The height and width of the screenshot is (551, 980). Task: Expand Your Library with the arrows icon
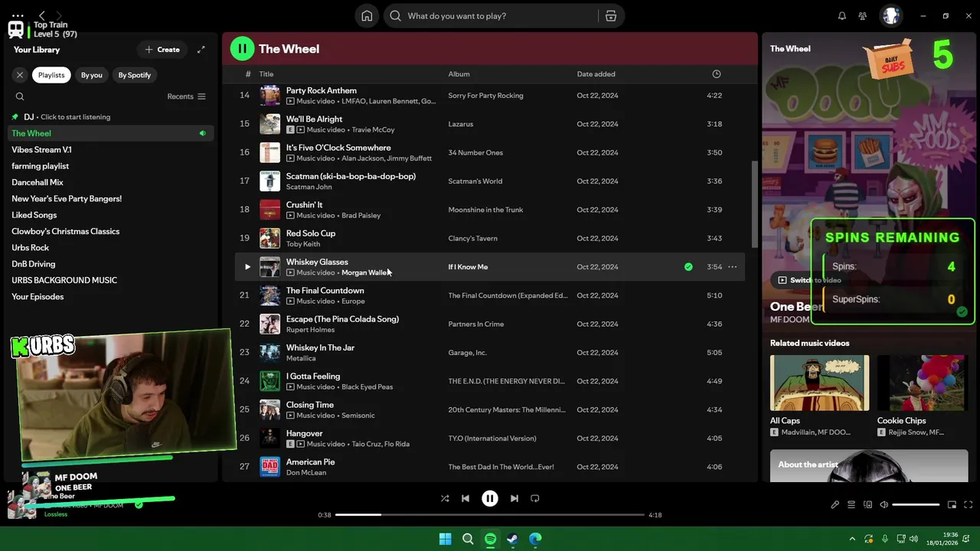201,50
